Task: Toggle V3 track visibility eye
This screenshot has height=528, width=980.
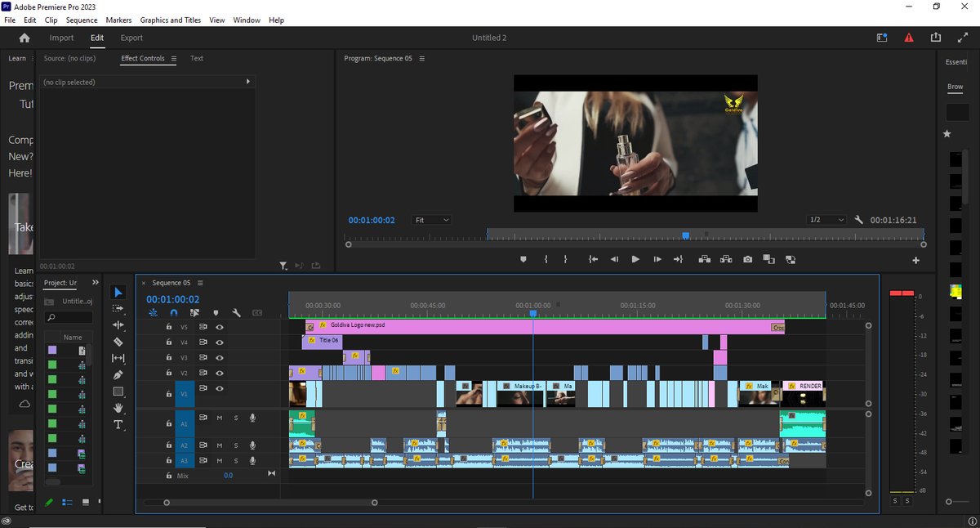Action: (x=219, y=357)
